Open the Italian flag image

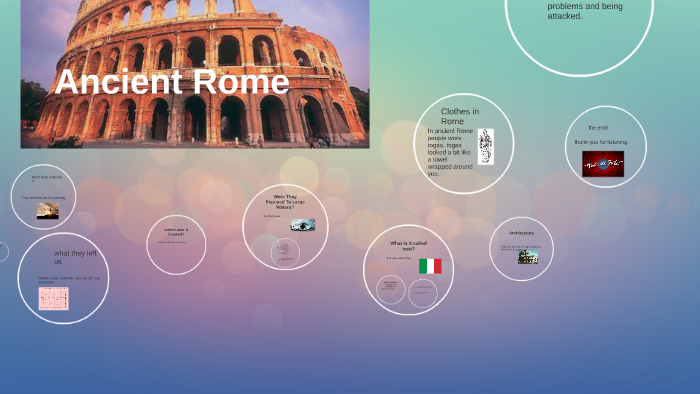[x=430, y=266]
